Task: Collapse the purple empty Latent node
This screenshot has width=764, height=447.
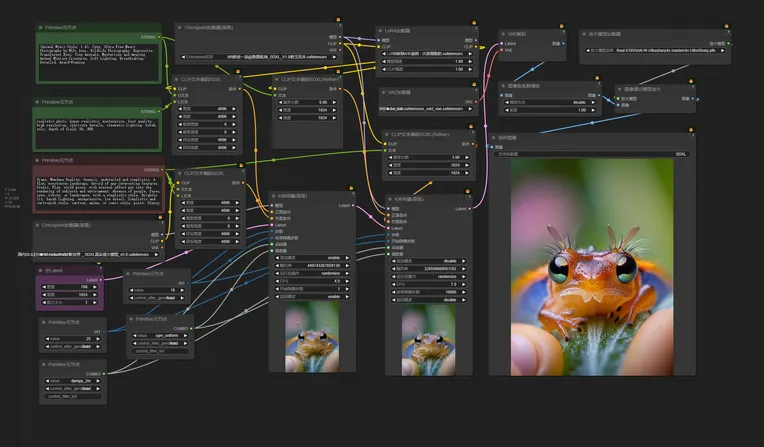Action: pyautogui.click(x=41, y=271)
